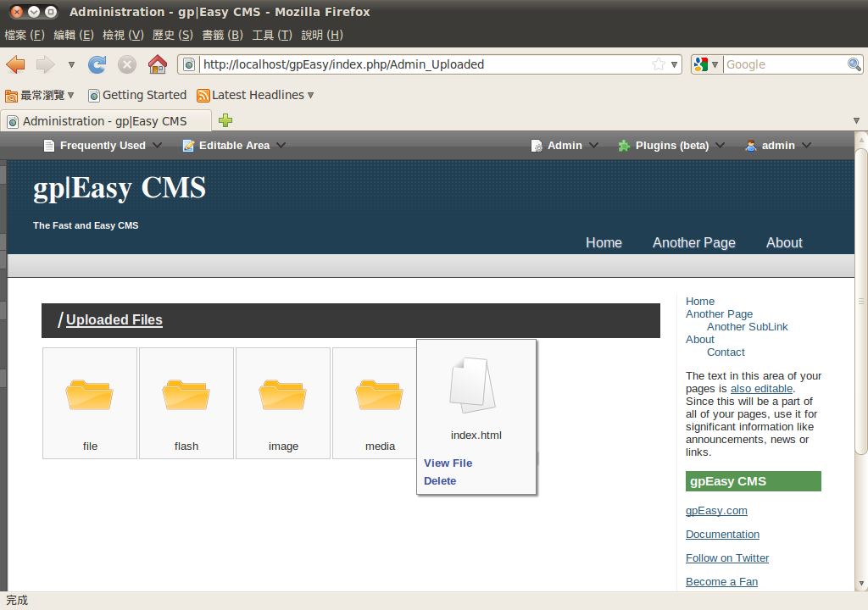Go to Home in the header navigation
The image size is (868, 610).
[x=604, y=242]
